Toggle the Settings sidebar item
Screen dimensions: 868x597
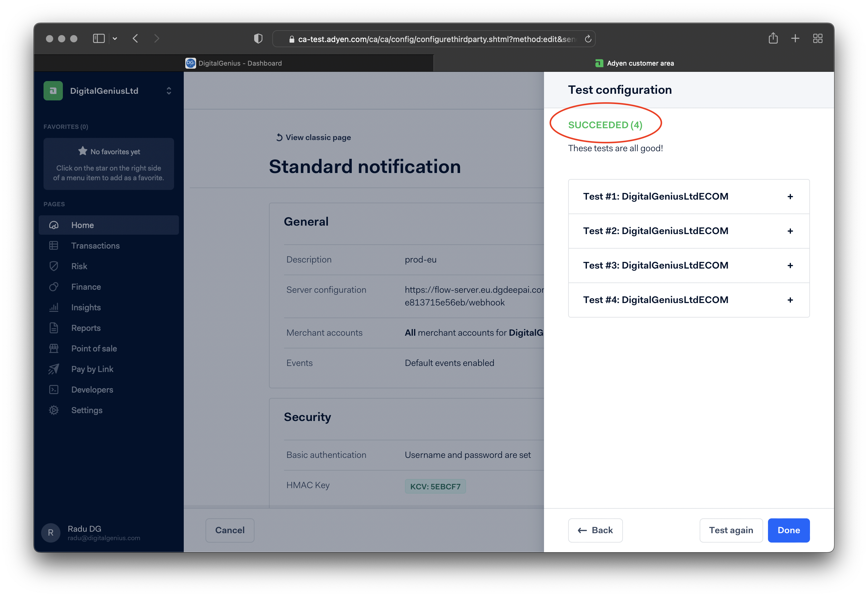point(86,410)
